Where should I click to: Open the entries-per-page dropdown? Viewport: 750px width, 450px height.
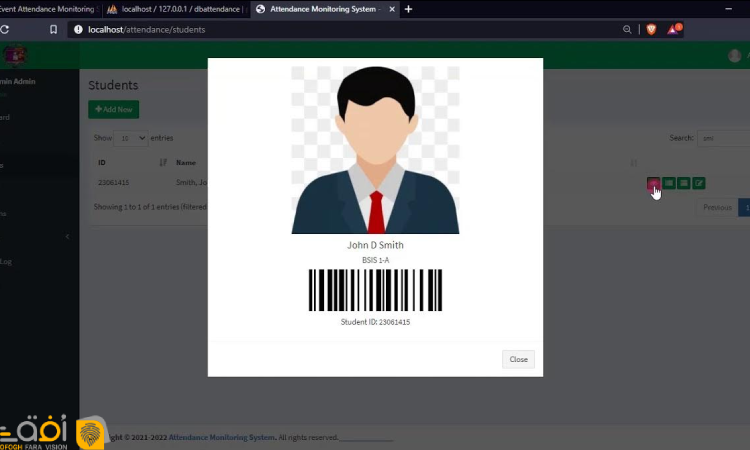coord(131,137)
